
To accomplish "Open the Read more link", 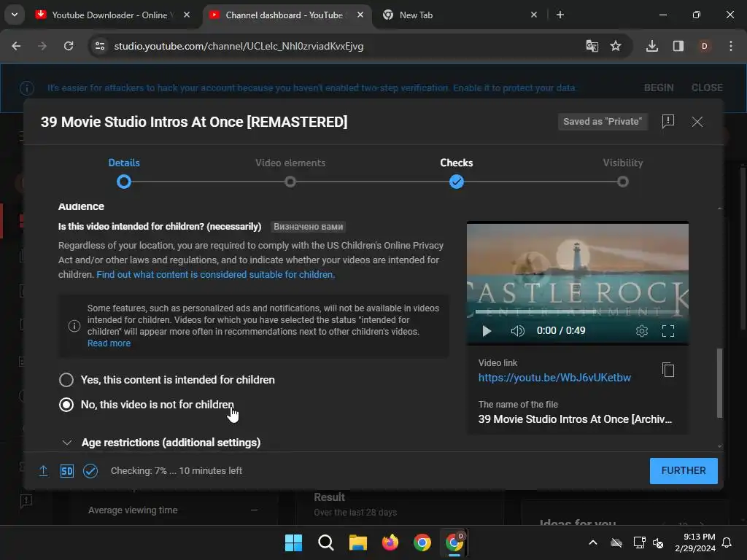I will pyautogui.click(x=109, y=343).
